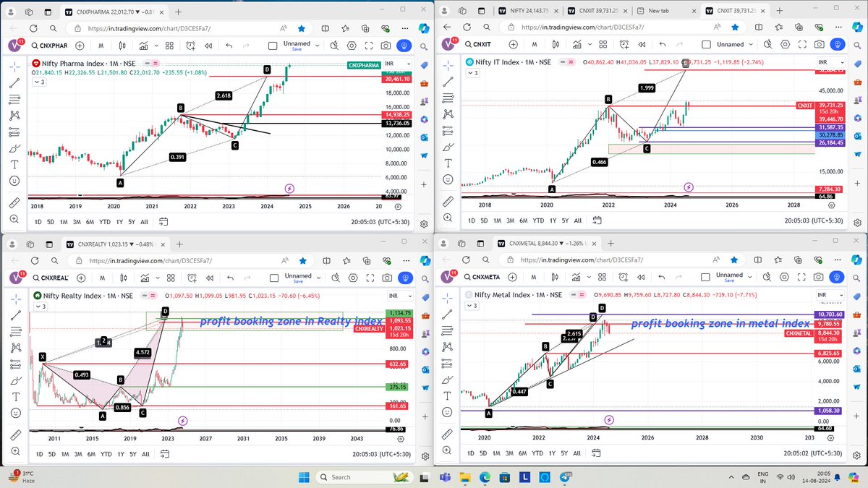Click zoom in tool in IT window
This screenshot has height=488, width=868.
(x=448, y=217)
